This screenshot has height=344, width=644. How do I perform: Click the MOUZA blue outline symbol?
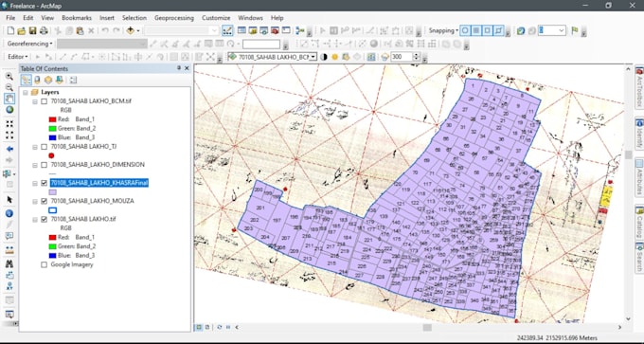[53, 210]
